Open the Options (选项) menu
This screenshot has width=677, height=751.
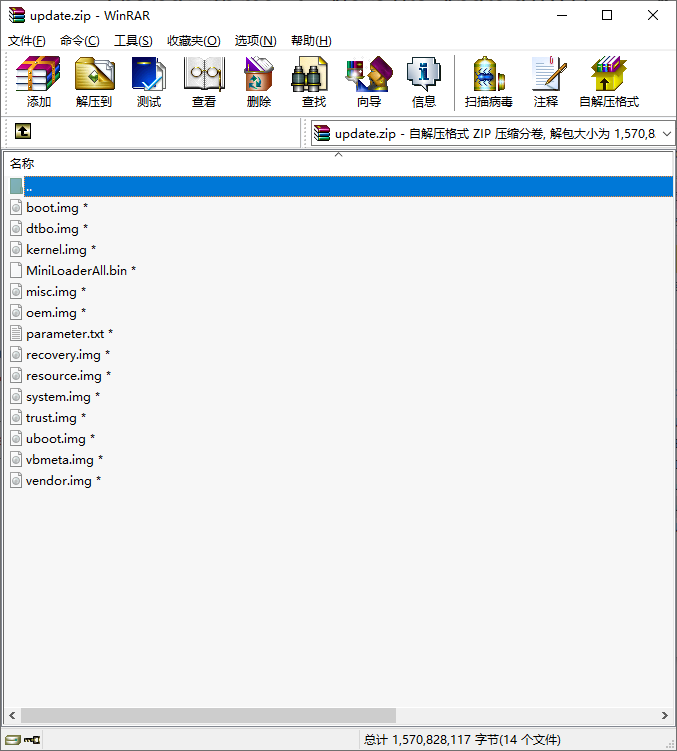[255, 41]
